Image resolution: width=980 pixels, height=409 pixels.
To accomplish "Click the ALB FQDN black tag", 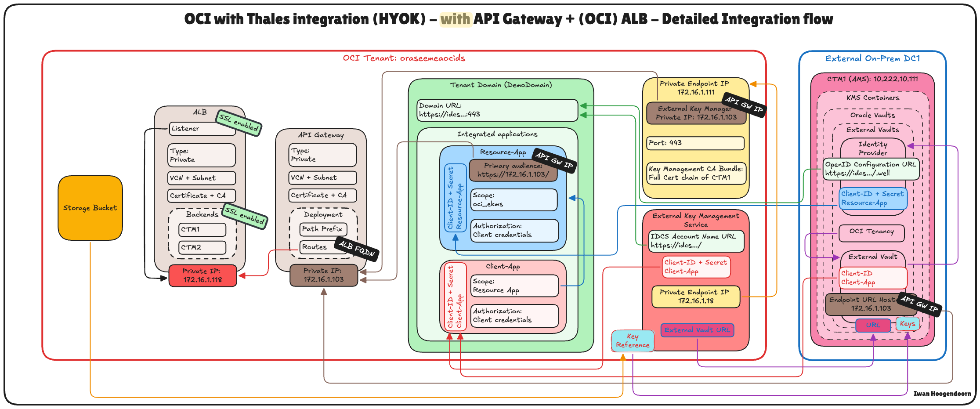I will click(x=356, y=249).
